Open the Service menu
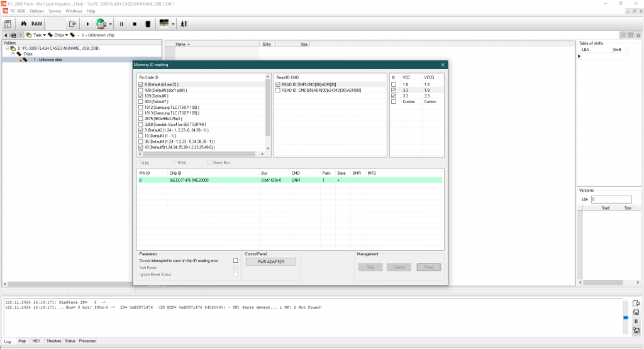 [x=55, y=11]
